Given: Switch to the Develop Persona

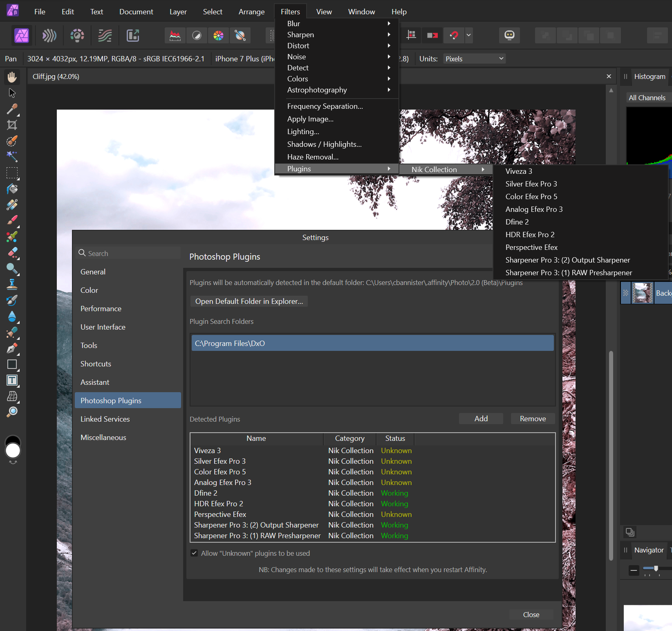Looking at the screenshot, I should coord(77,36).
